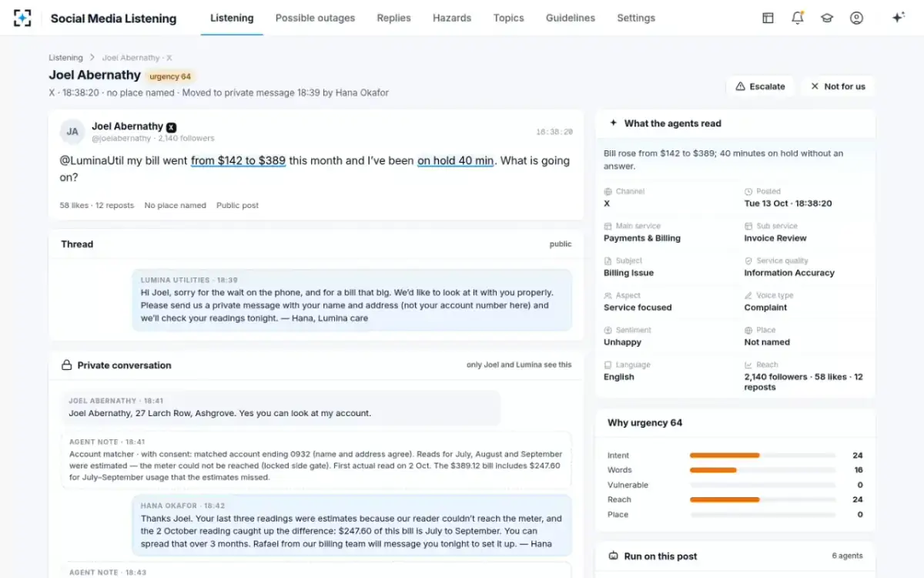Click the lock icon beside Private conversation
This screenshot has height=578, width=924.
pyautogui.click(x=67, y=365)
